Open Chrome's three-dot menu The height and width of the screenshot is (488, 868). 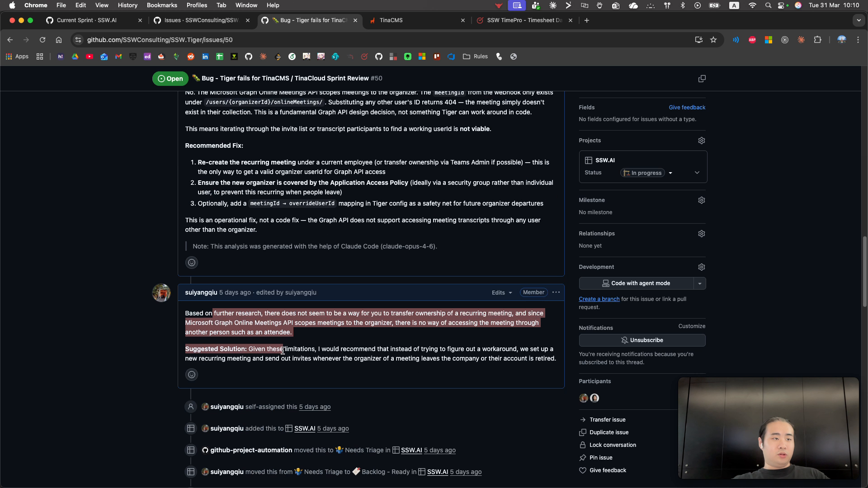click(858, 40)
